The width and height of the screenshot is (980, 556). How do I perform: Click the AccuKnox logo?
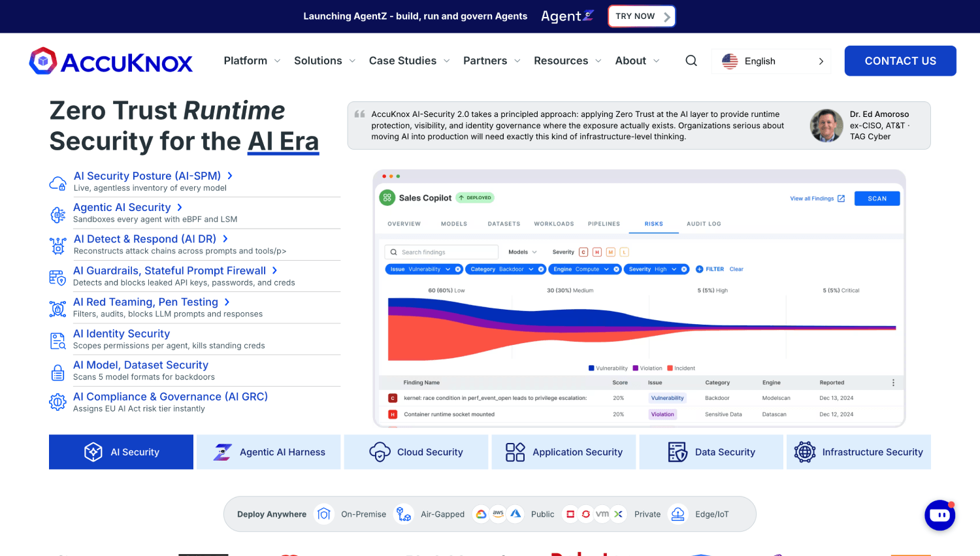111,61
